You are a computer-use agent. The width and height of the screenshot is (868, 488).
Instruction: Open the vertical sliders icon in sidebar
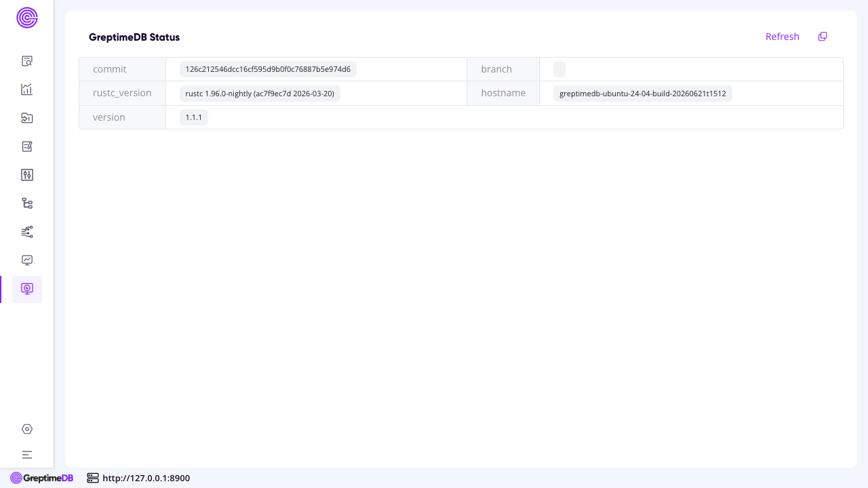tap(27, 175)
